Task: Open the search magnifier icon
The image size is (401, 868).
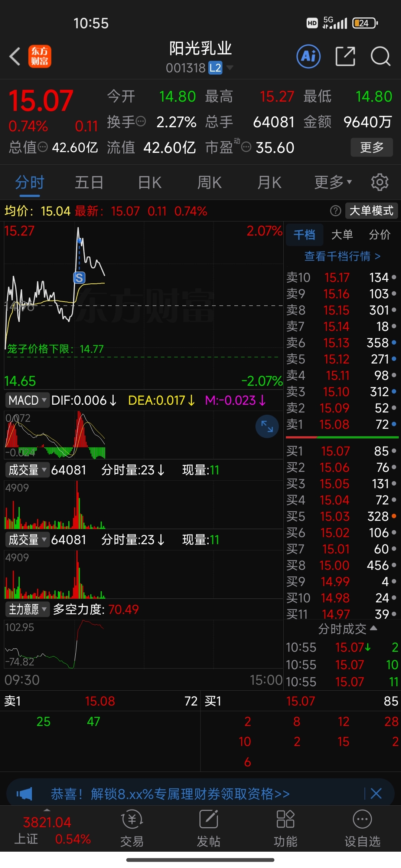Action: tap(381, 56)
